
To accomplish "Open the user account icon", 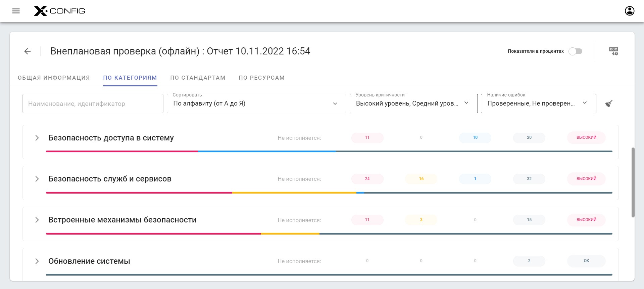I will [629, 11].
